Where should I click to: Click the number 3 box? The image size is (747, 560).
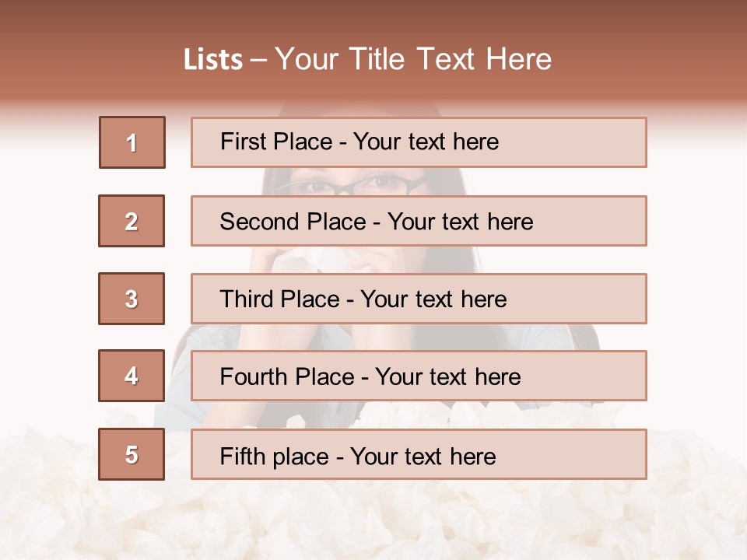point(132,299)
